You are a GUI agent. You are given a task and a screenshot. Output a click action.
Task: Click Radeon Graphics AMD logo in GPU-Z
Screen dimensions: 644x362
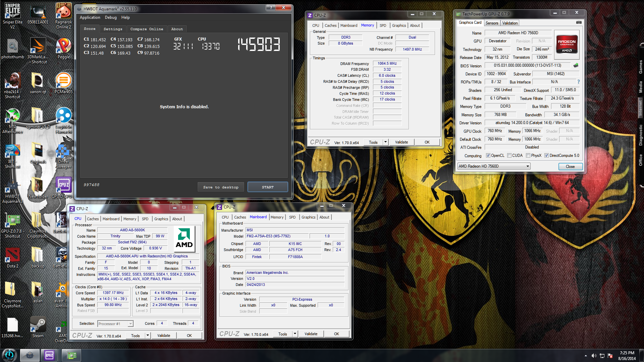click(x=567, y=44)
